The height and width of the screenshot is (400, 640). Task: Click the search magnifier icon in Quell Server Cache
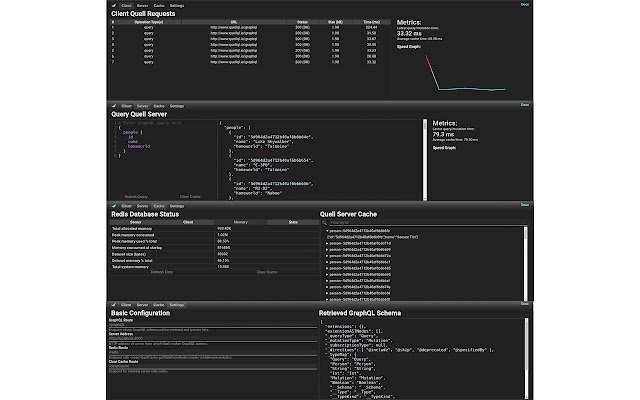click(324, 223)
